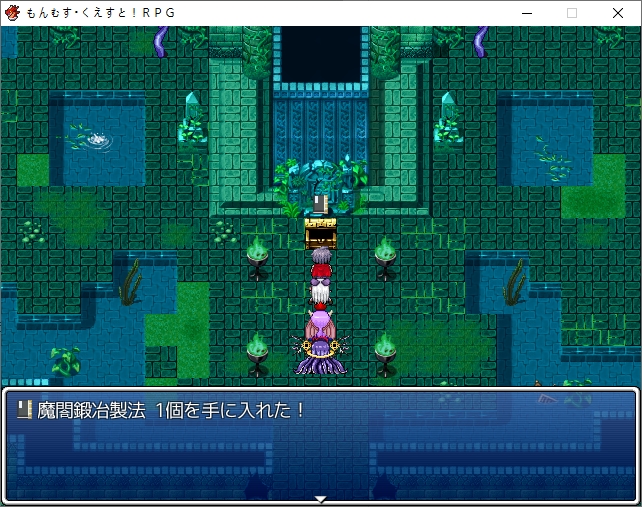Click the white-bearded party member with sunglasses

coord(321,292)
